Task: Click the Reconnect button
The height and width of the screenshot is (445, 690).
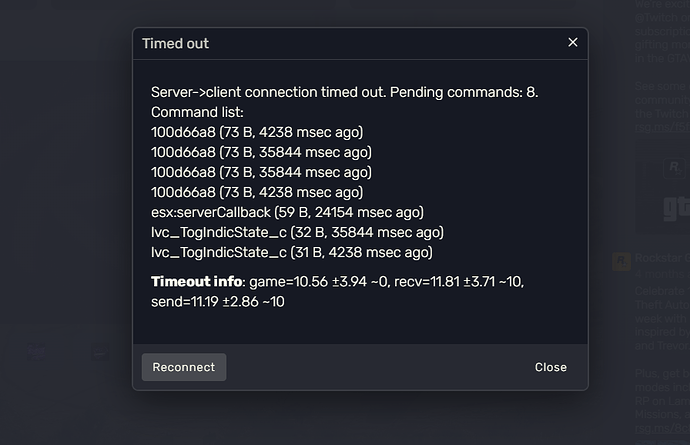Action: click(x=184, y=367)
